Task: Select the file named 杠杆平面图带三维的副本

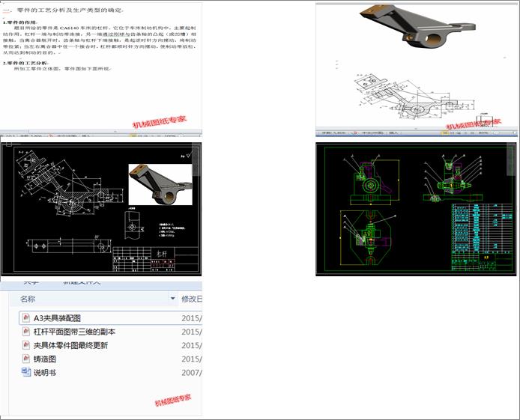Action: 74,332
